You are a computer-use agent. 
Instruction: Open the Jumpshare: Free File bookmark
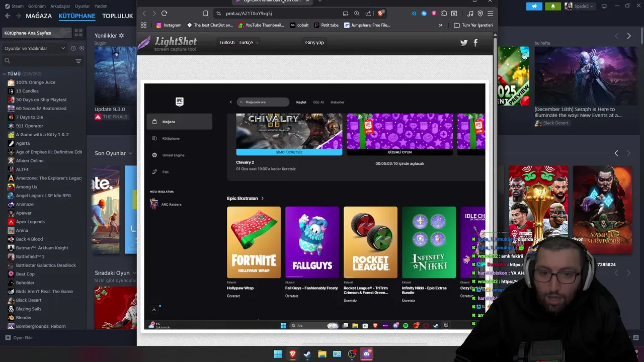point(367,25)
